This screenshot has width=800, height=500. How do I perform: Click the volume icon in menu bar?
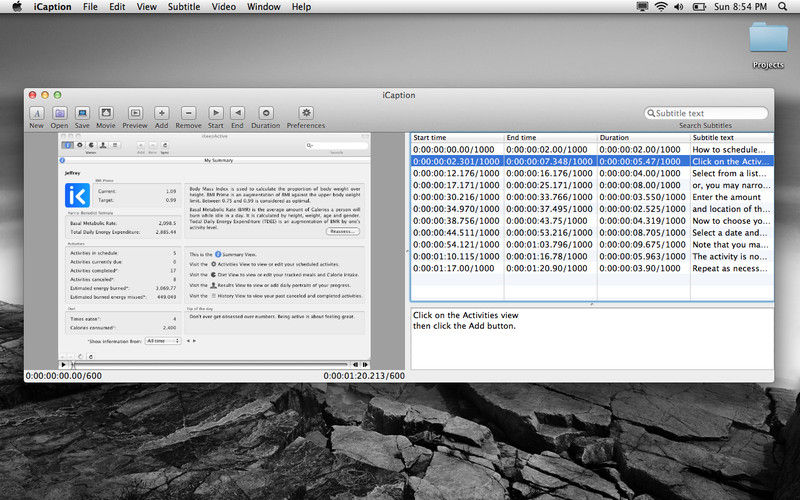point(679,7)
